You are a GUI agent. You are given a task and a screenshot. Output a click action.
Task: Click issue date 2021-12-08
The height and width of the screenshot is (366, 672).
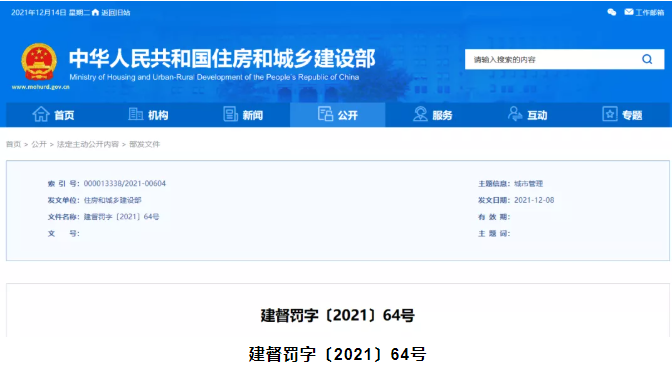pyautogui.click(x=534, y=200)
